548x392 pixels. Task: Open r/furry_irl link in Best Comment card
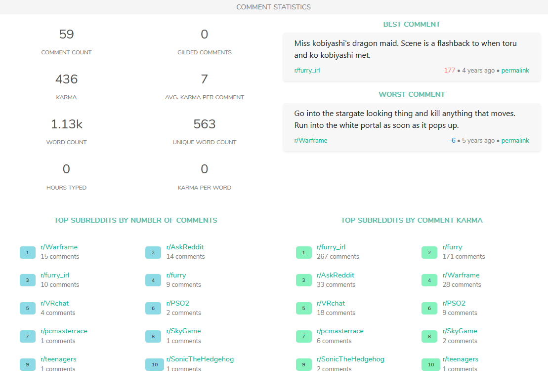307,70
